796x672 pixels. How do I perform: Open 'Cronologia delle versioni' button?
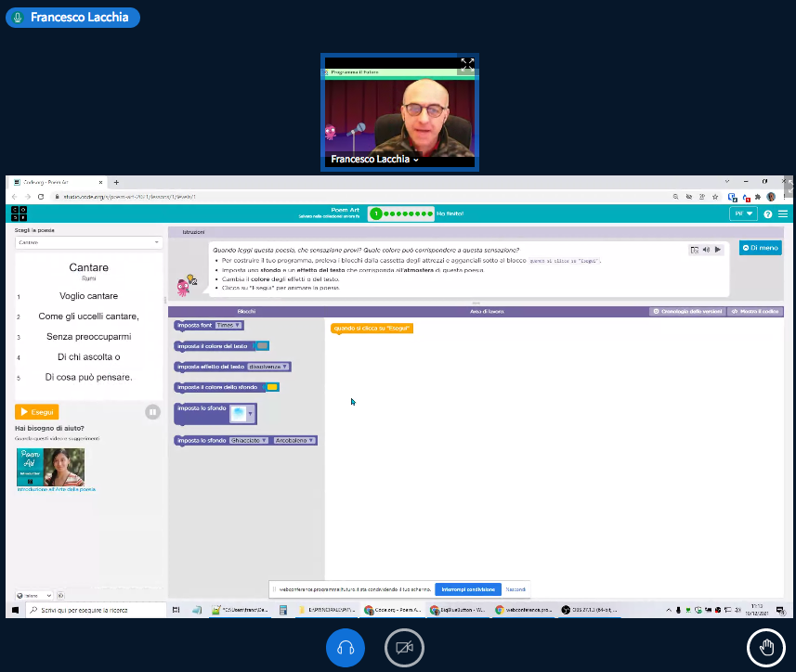[x=687, y=311]
